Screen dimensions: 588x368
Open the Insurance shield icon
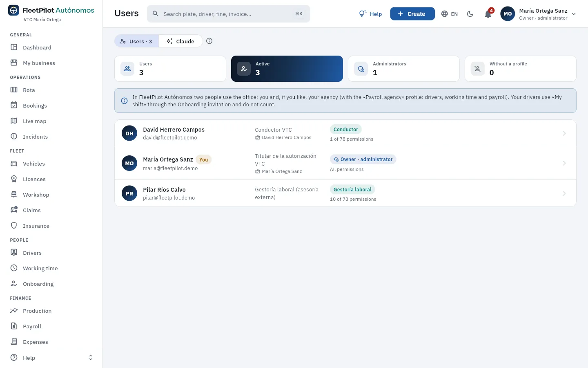pos(14,226)
